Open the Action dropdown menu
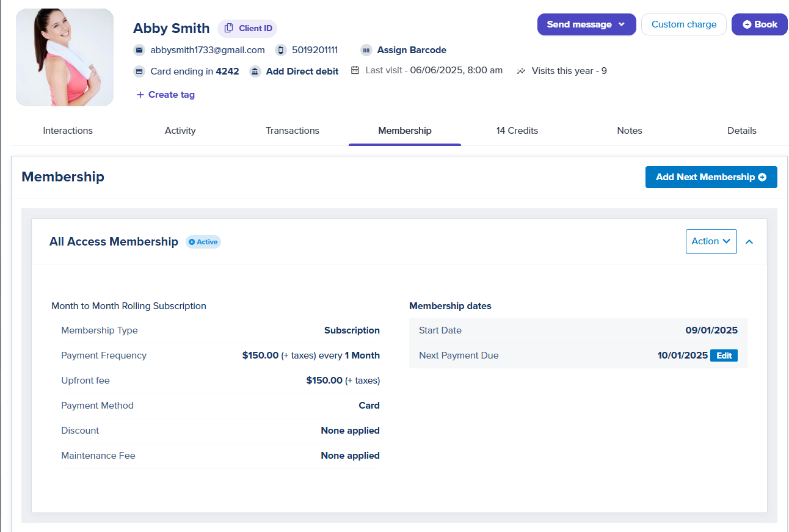Viewport: 789px width, 532px height. click(x=711, y=241)
